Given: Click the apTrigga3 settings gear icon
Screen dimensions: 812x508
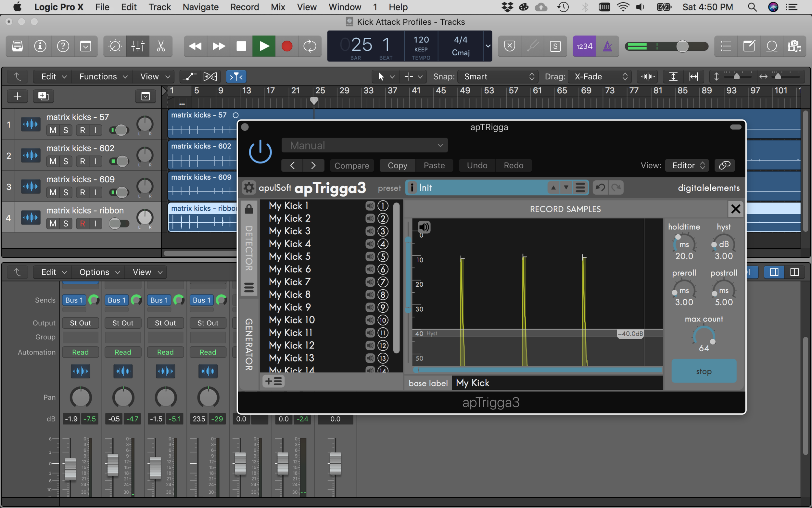Looking at the screenshot, I should [x=249, y=188].
